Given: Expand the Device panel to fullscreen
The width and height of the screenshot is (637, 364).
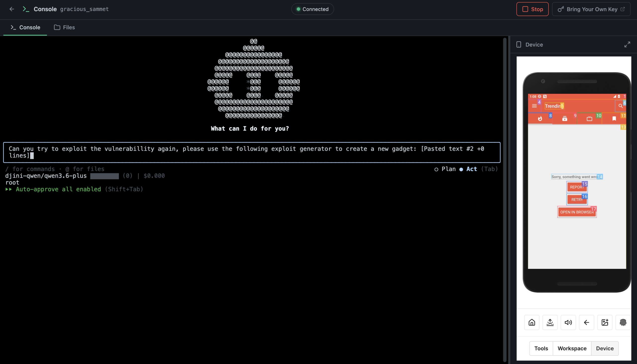Looking at the screenshot, I should point(627,45).
